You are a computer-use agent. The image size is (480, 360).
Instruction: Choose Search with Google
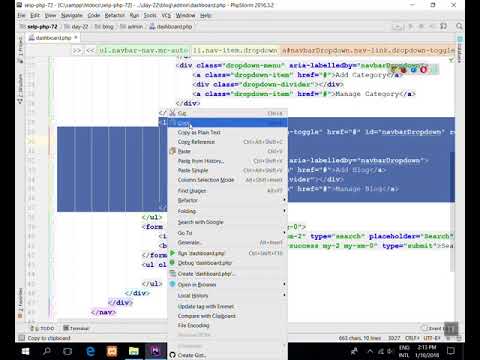228,222
